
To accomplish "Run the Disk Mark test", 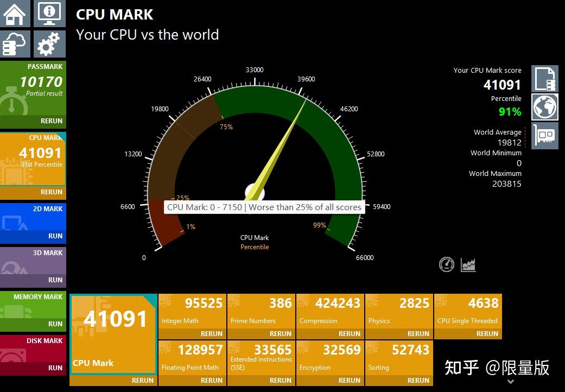I will click(55, 368).
